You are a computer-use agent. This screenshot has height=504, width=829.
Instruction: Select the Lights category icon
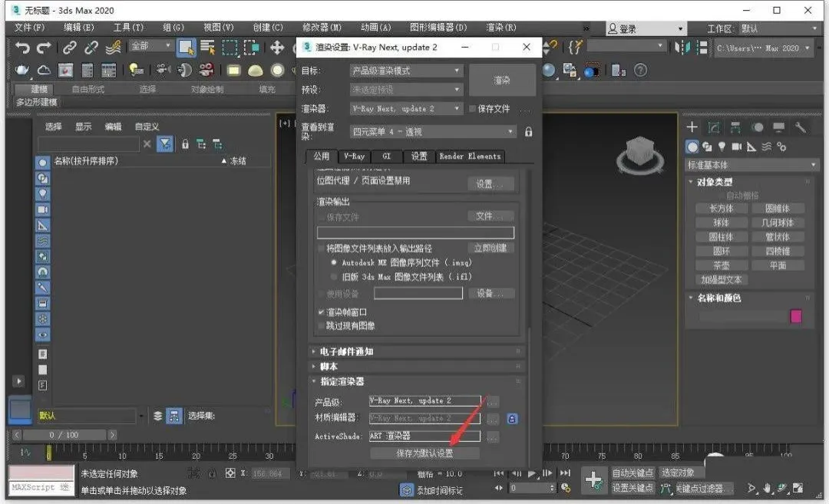pyautogui.click(x=721, y=147)
